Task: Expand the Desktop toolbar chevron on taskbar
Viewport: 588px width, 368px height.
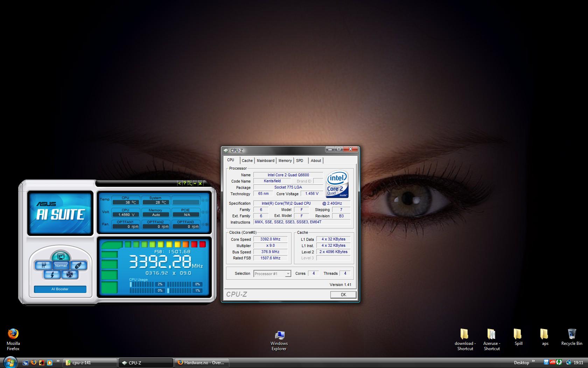Action: tap(533, 361)
